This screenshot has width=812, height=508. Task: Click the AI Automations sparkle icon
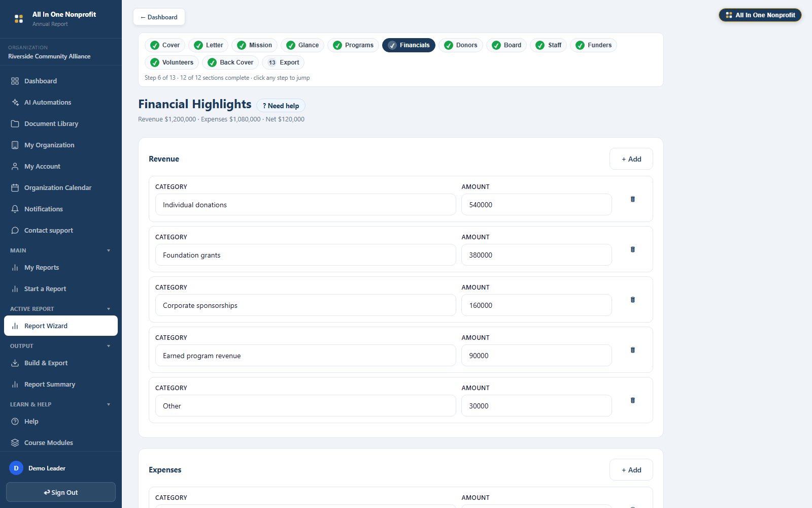(x=15, y=103)
